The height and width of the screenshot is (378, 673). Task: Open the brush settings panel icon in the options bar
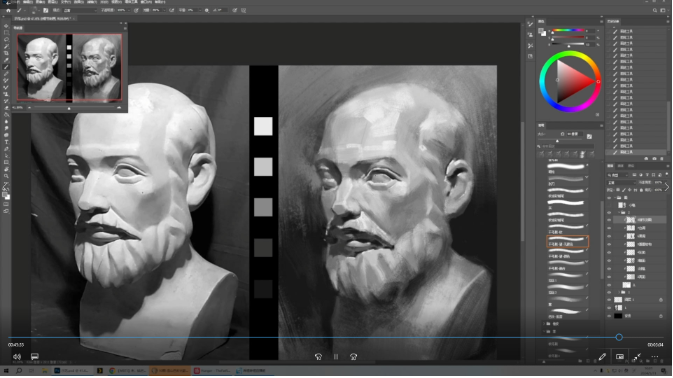[x=46, y=10]
